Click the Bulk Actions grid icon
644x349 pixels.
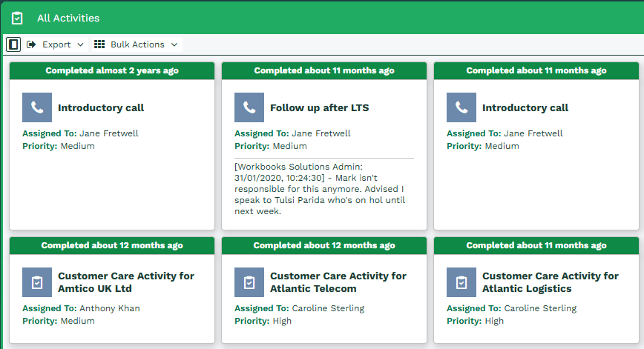pyautogui.click(x=99, y=44)
